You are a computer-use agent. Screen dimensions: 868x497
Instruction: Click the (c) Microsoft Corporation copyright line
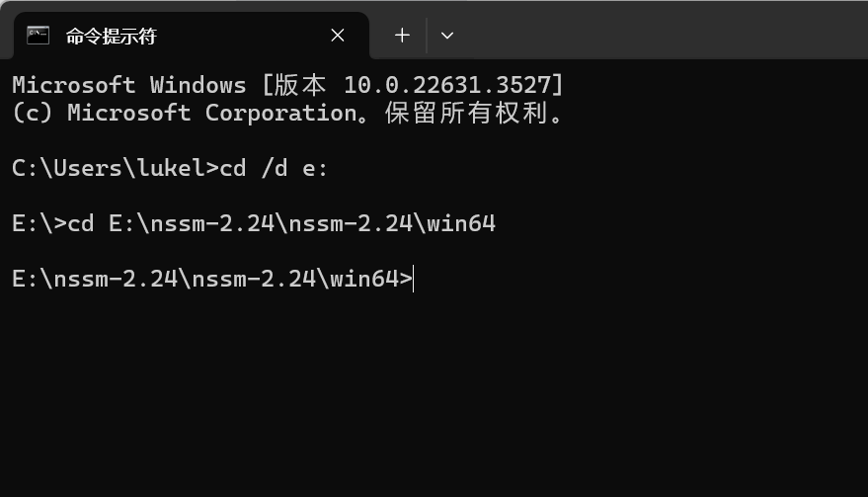[287, 113]
